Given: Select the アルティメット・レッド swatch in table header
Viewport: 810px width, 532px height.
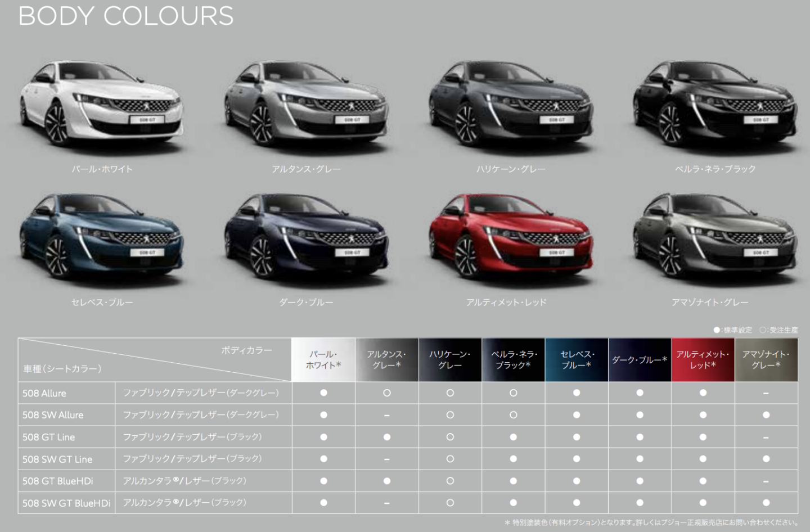Looking at the screenshot, I should pos(703,360).
